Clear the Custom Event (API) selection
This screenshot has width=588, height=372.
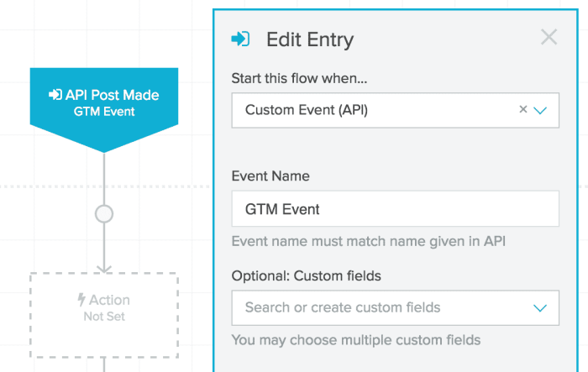pos(522,110)
